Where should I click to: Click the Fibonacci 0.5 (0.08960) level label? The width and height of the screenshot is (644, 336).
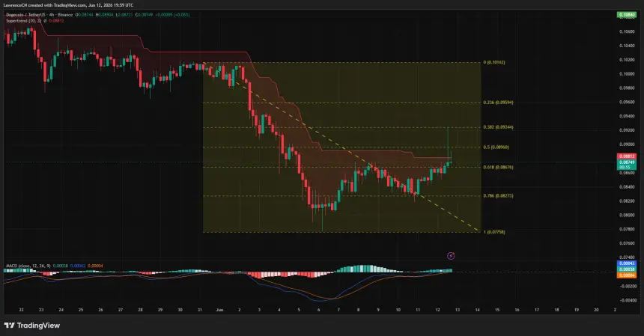click(496, 147)
